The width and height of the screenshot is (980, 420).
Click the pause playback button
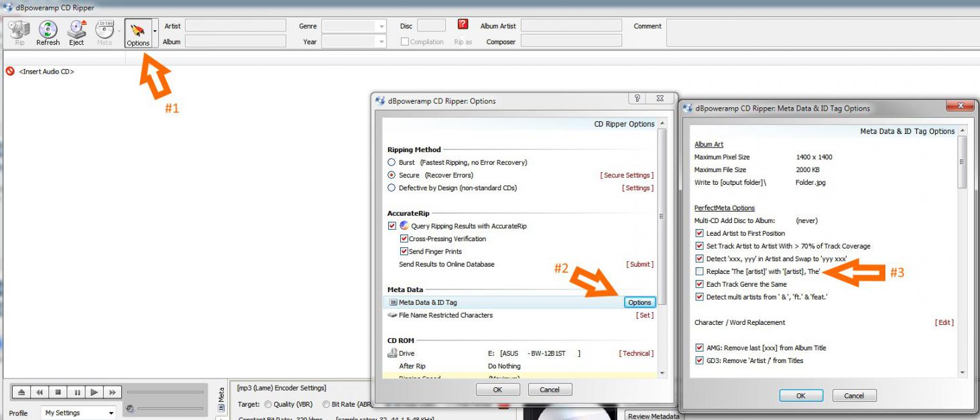(77, 393)
